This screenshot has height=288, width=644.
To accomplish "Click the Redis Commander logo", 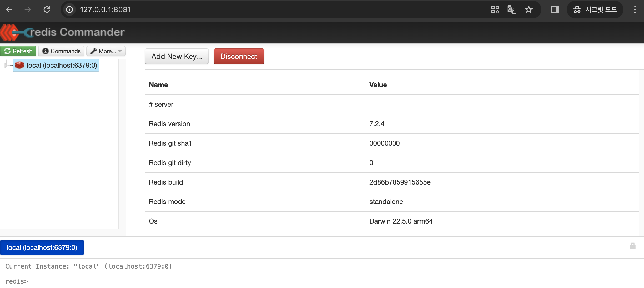I will click(x=63, y=32).
